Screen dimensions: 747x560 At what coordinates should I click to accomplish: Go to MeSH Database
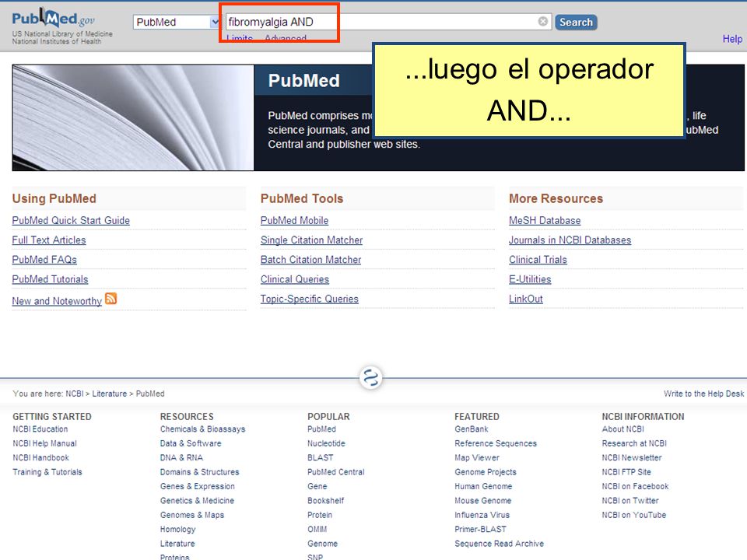pos(545,220)
